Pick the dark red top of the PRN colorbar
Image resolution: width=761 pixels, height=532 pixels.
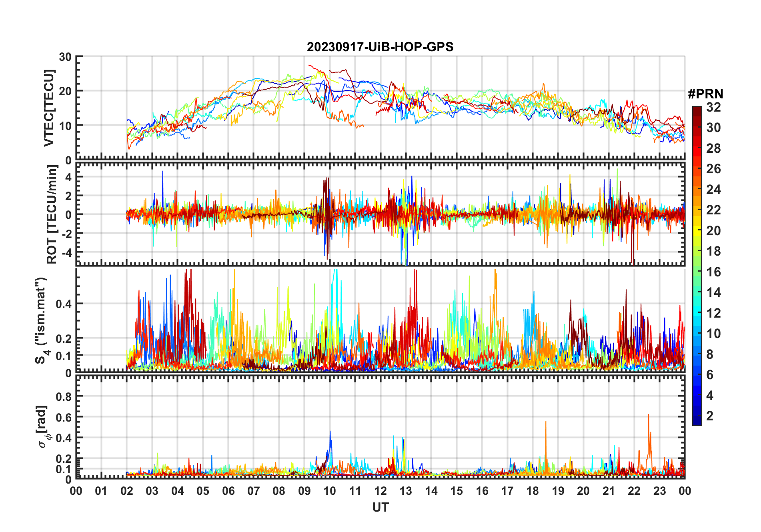tap(697, 111)
